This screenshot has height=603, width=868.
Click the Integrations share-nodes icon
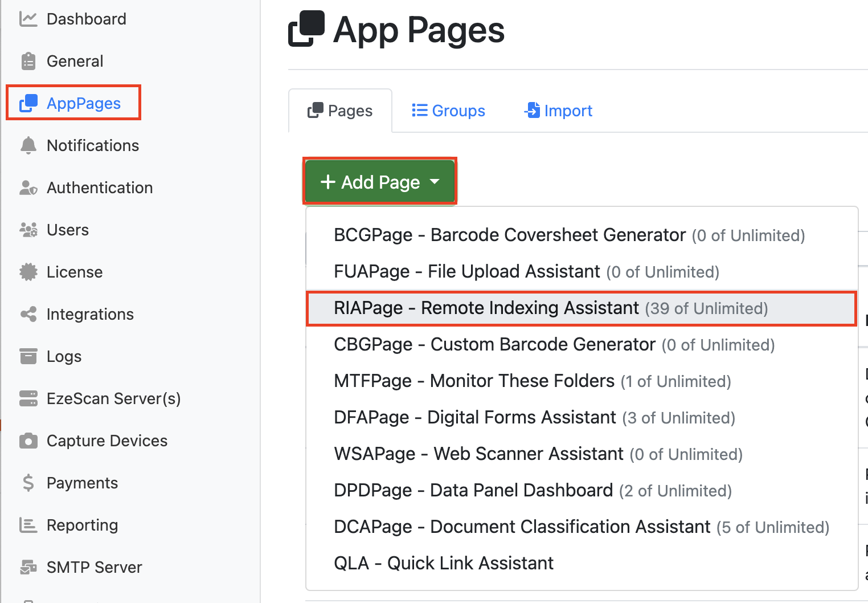[x=28, y=314]
